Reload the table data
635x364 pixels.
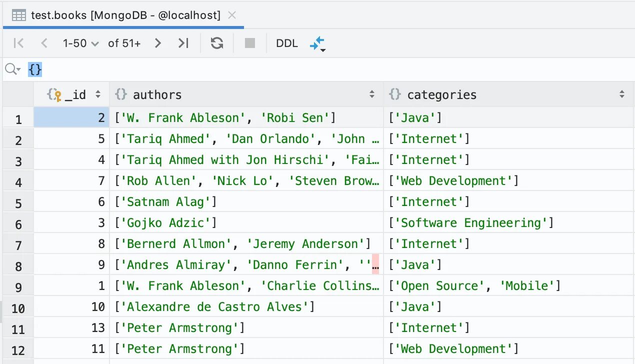pyautogui.click(x=217, y=43)
